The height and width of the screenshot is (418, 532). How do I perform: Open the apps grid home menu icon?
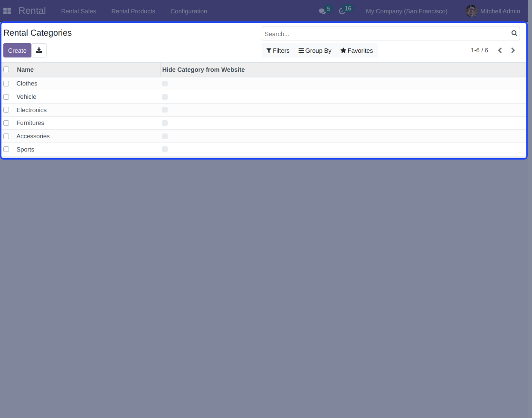tap(7, 11)
